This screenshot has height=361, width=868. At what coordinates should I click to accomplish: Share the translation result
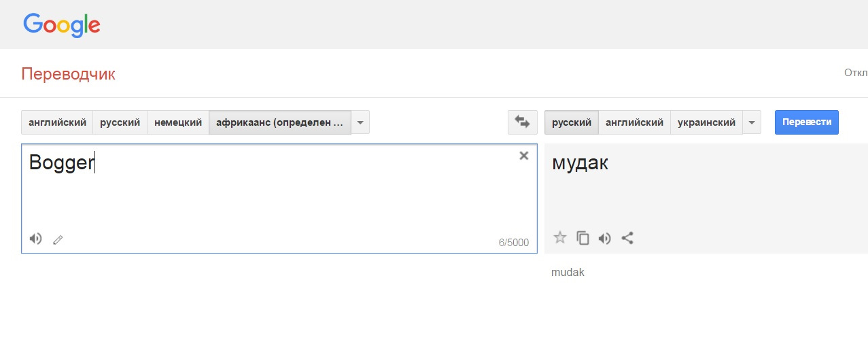coord(627,238)
